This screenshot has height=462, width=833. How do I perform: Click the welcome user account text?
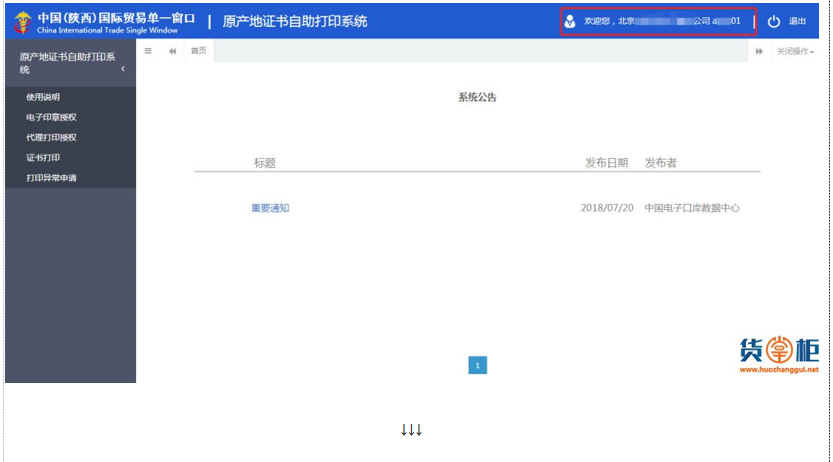tap(662, 21)
